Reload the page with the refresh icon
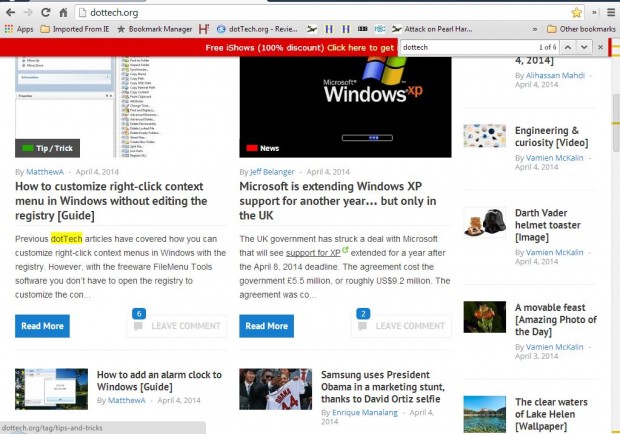The height and width of the screenshot is (434, 620). (x=46, y=12)
